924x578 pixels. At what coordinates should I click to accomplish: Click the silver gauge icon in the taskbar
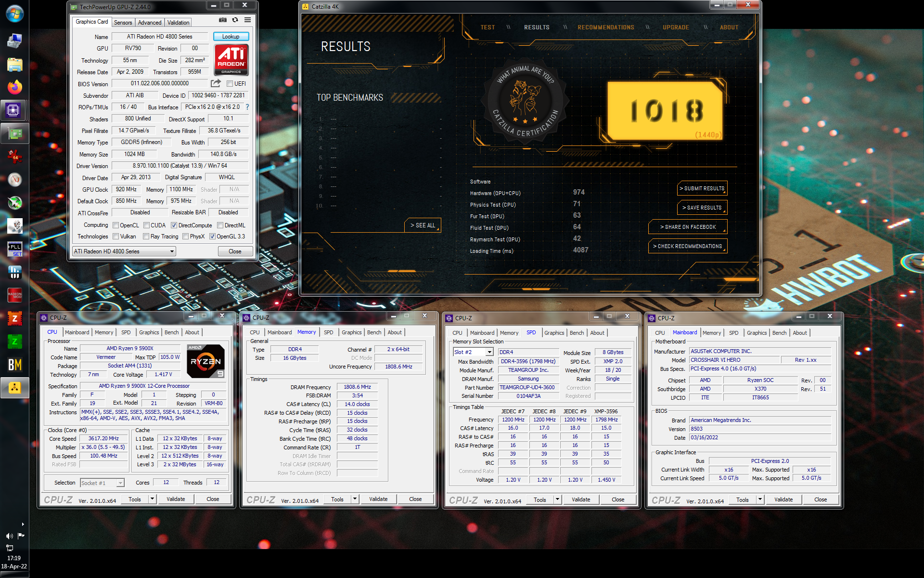(15, 180)
